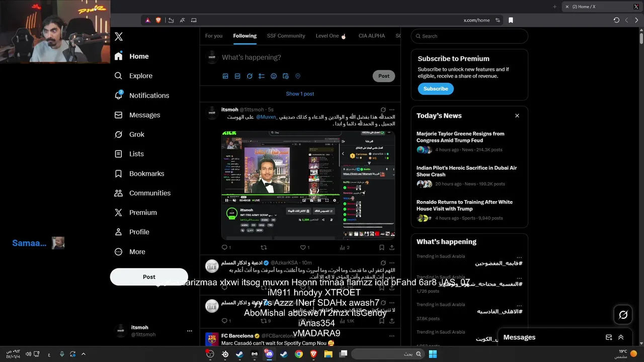The height and width of the screenshot is (362, 644).
Task: Click the Bookmarks ribbon icon
Action: click(x=118, y=173)
